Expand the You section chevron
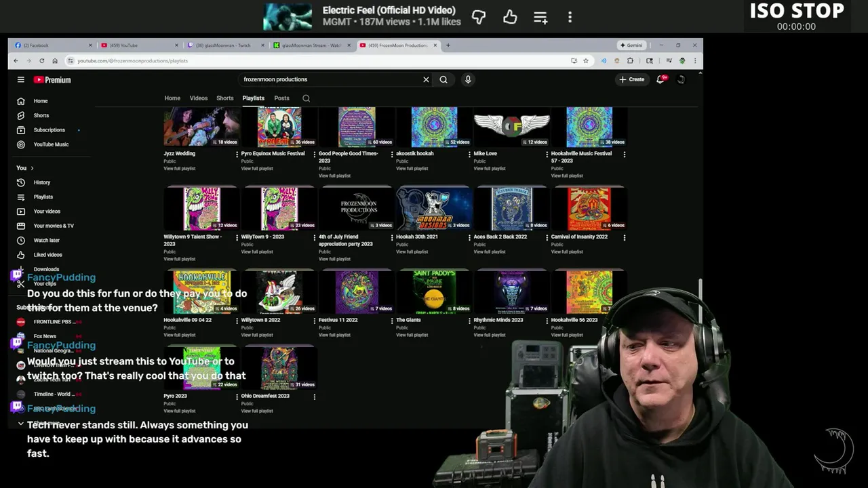 (32, 168)
